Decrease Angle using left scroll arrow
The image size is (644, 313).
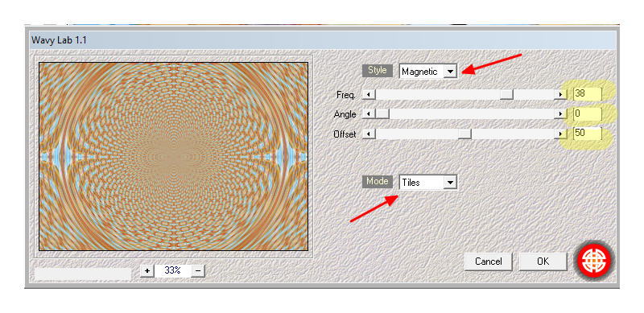tap(369, 113)
